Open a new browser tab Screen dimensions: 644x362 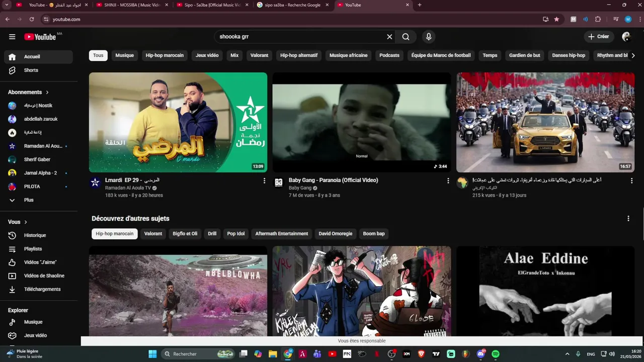[x=420, y=5]
